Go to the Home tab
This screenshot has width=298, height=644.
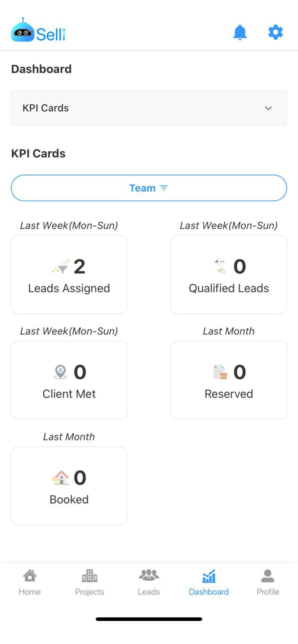[x=30, y=582]
